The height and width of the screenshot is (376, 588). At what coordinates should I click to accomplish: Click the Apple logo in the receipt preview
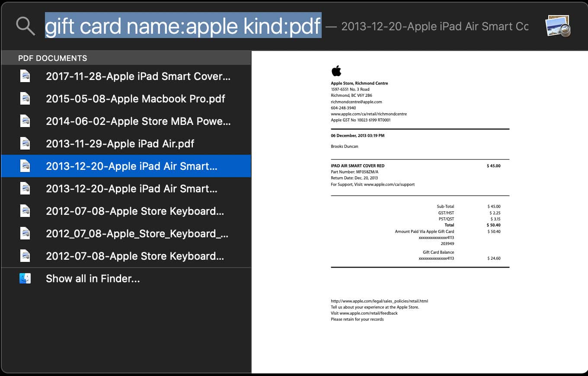click(336, 70)
